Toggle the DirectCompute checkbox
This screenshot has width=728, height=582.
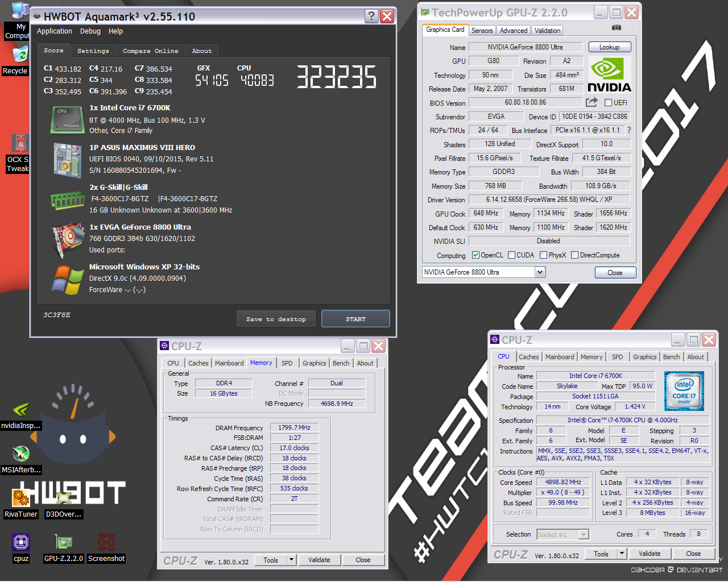pyautogui.click(x=574, y=255)
